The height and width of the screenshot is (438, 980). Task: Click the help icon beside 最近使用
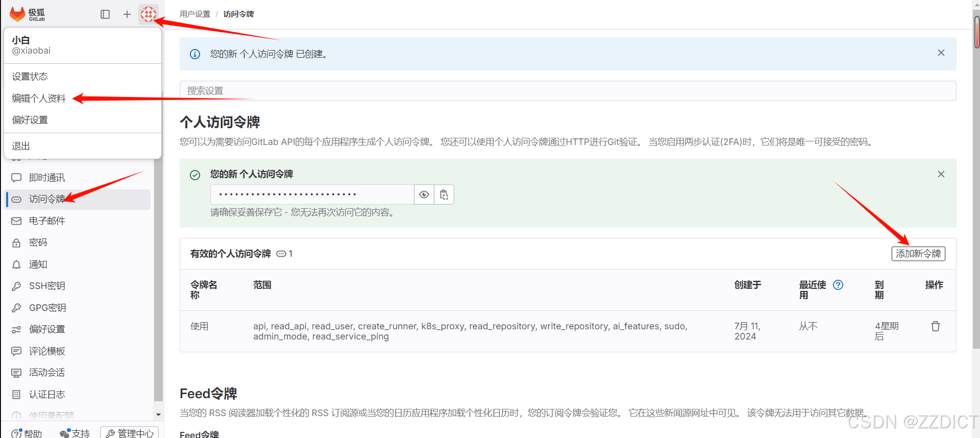coord(838,285)
